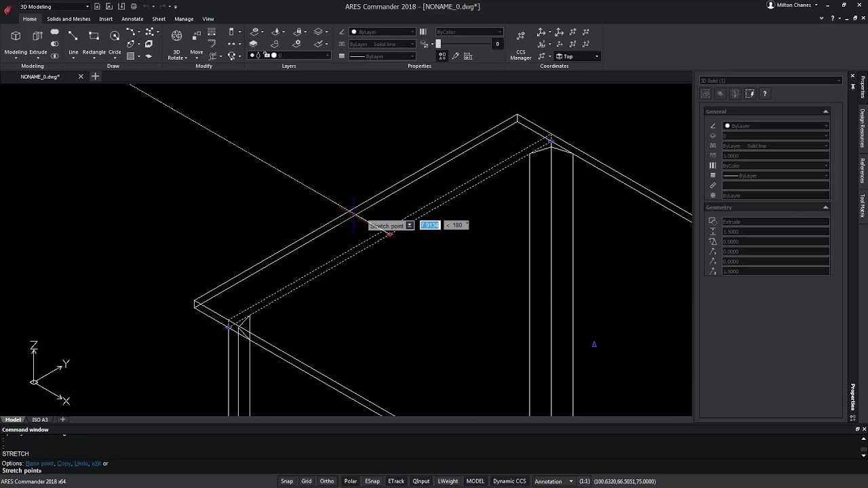The image size is (868, 488).
Task: Enable ESnap in the status bar
Action: coord(372,481)
